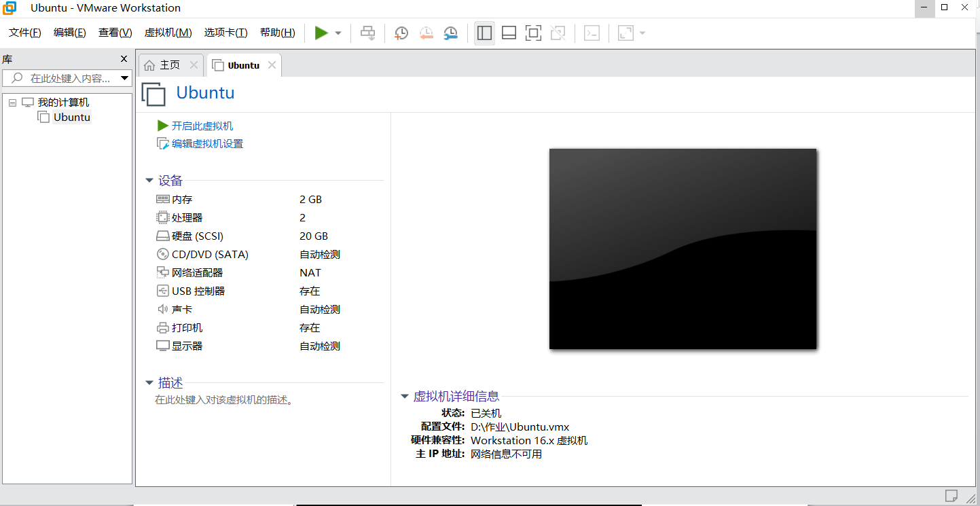The image size is (980, 506).
Task: Collapse the 我的计算机 tree node
Action: (12, 103)
